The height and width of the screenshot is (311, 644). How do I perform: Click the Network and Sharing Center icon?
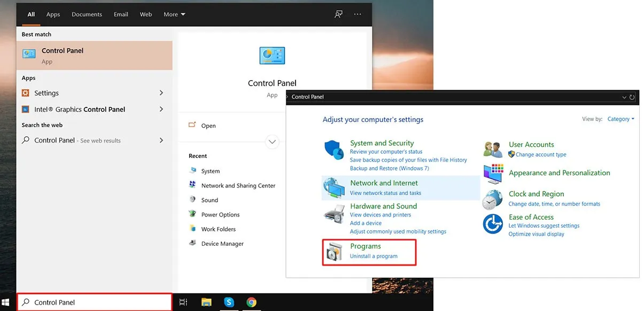(193, 185)
